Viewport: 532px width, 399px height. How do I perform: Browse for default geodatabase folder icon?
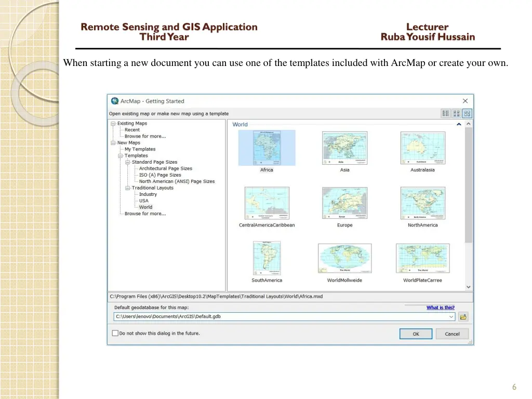463,317
